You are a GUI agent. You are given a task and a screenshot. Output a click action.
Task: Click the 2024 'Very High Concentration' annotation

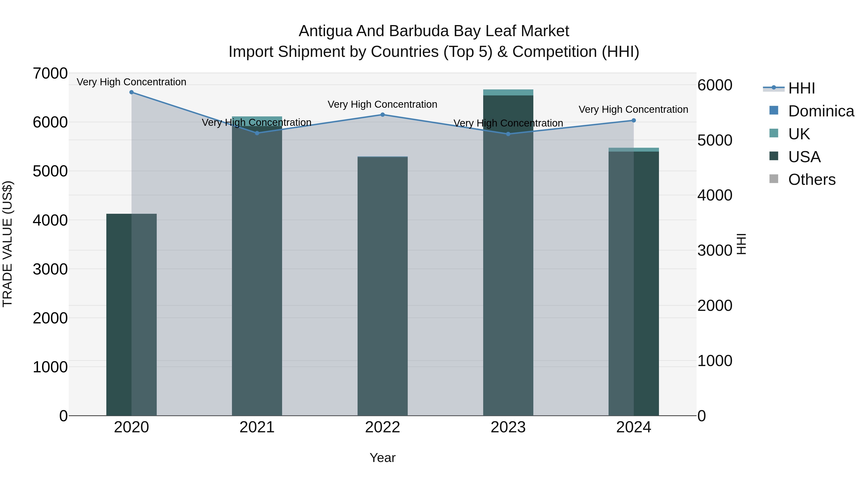(633, 109)
